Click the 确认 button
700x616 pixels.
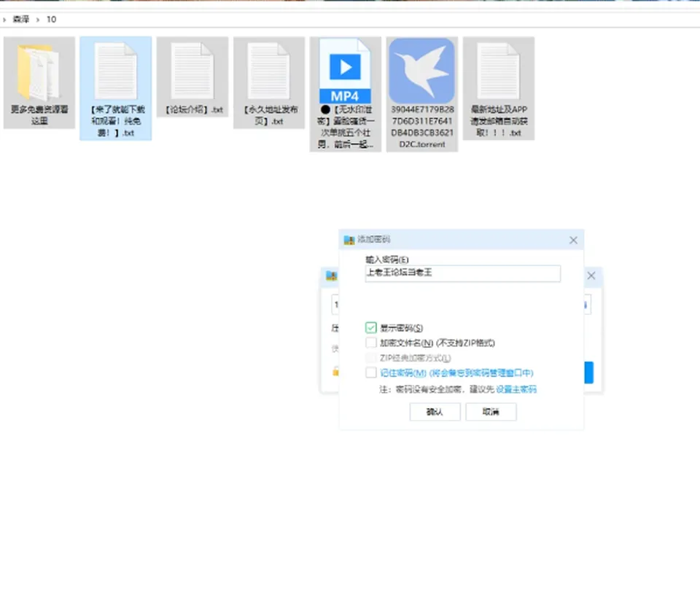pyautogui.click(x=435, y=412)
